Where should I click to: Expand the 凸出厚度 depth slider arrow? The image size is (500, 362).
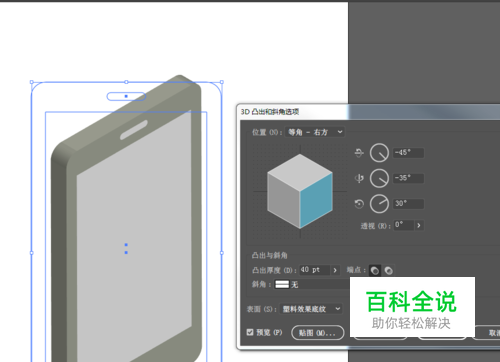point(335,270)
